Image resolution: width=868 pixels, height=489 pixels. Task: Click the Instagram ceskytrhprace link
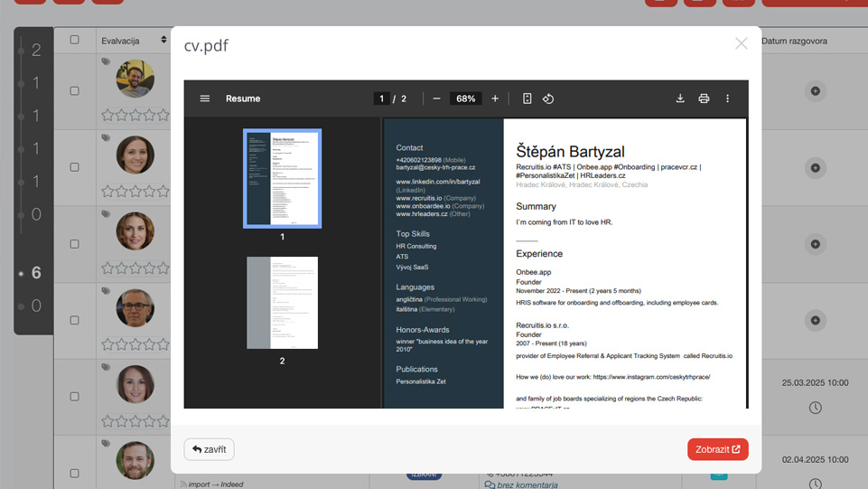point(651,377)
